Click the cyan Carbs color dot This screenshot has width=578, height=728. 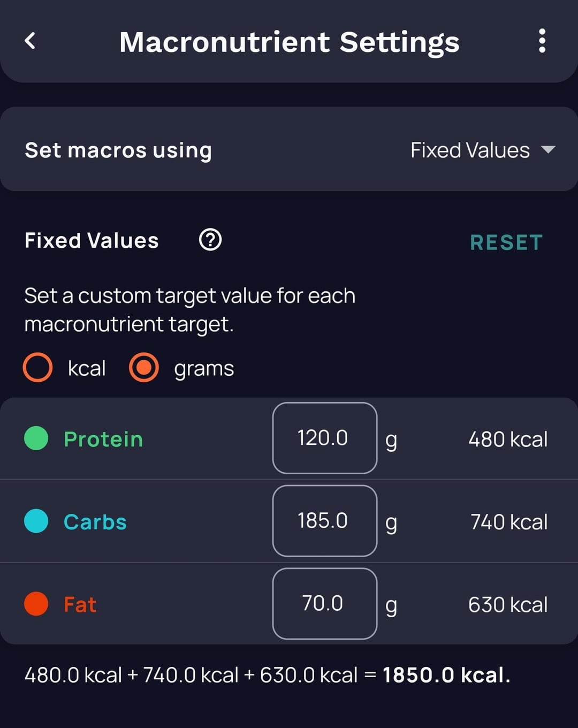point(36,521)
